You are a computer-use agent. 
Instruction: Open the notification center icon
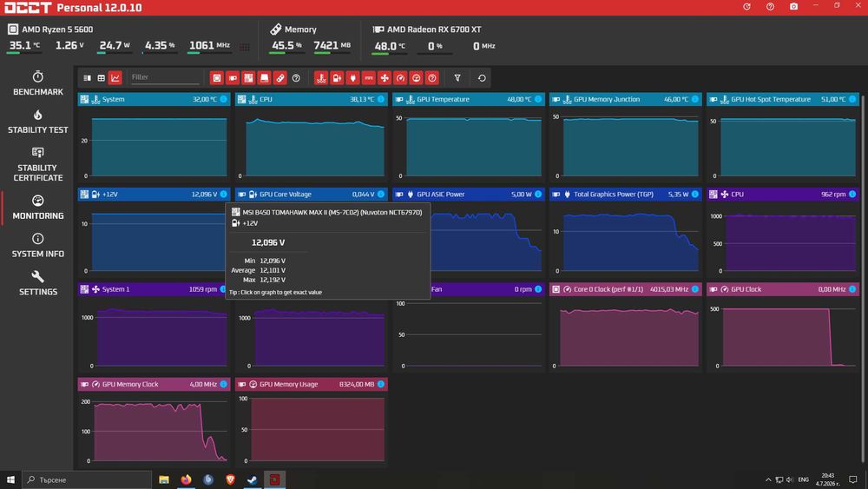tap(853, 479)
